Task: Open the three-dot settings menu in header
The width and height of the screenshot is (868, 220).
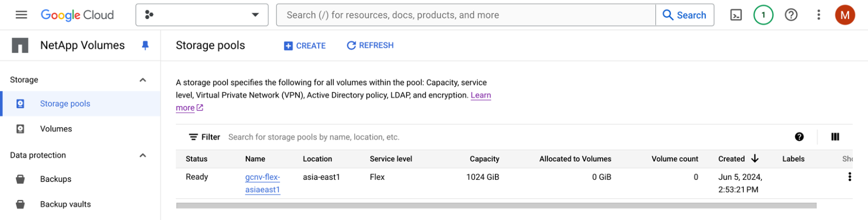Action: [819, 15]
